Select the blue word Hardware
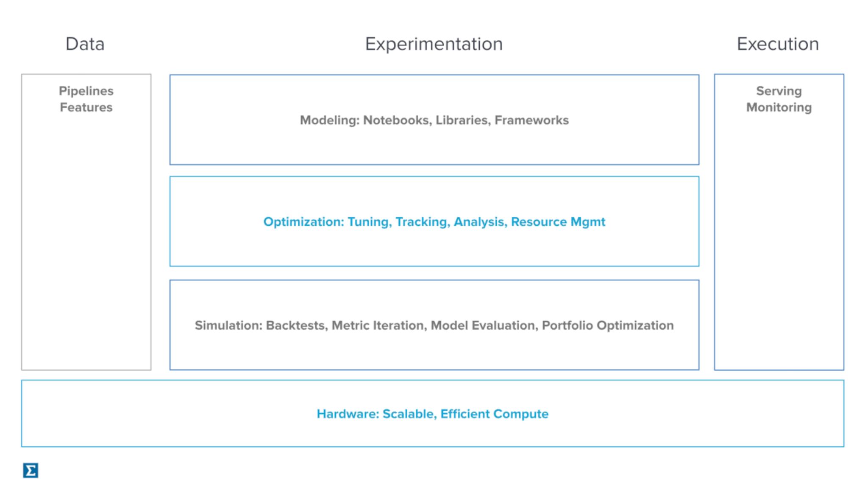868x479 pixels. [348, 414]
